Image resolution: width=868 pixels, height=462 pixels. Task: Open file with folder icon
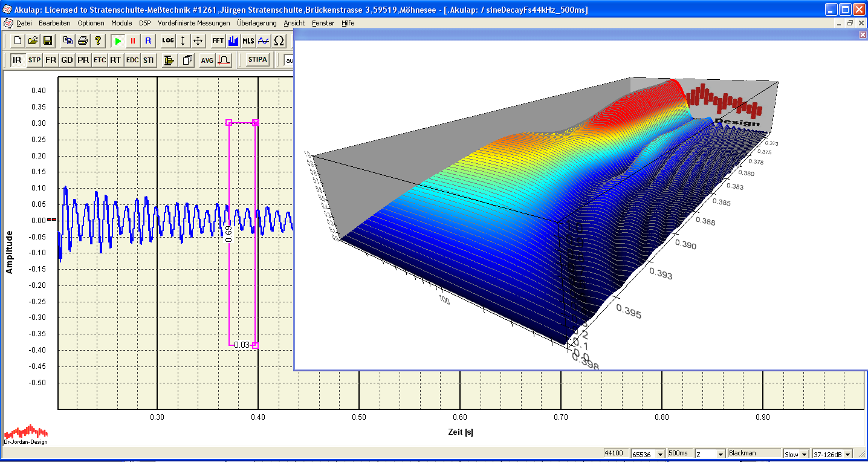(x=33, y=41)
